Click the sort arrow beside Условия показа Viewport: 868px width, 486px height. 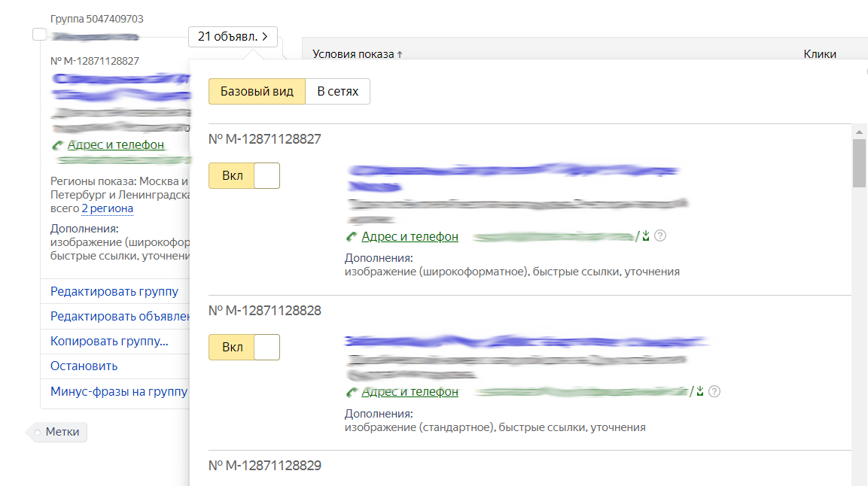click(x=400, y=55)
